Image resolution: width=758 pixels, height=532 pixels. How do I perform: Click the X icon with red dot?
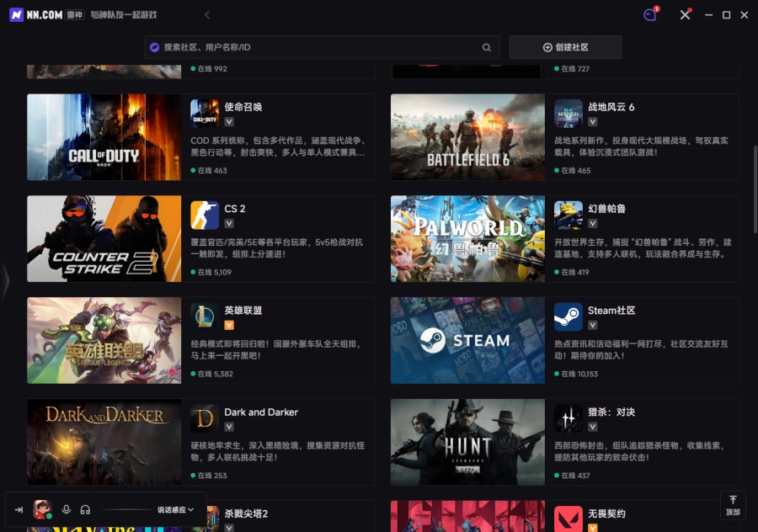[x=685, y=14]
